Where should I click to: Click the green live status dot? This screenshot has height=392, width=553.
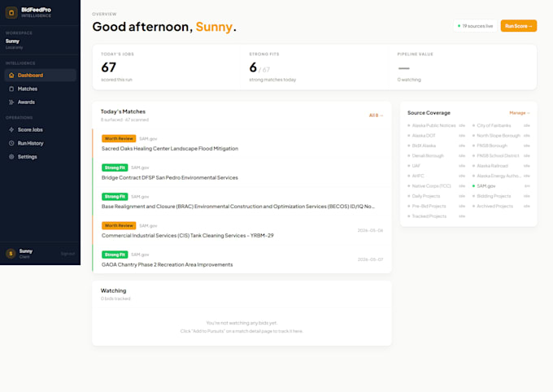459,26
